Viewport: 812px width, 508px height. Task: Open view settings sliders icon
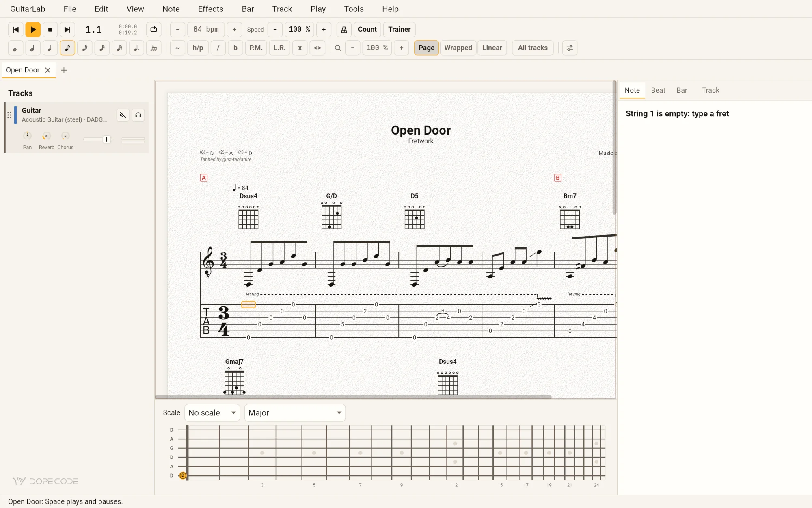pyautogui.click(x=570, y=48)
